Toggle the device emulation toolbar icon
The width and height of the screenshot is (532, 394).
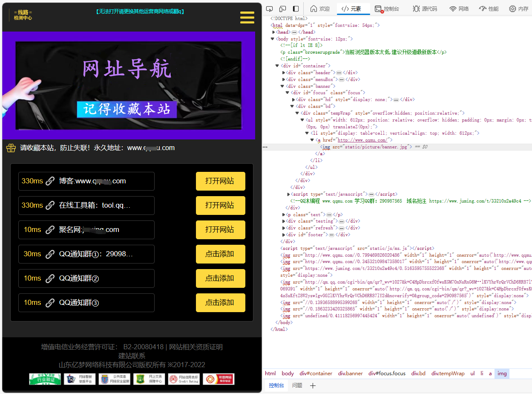[282, 8]
